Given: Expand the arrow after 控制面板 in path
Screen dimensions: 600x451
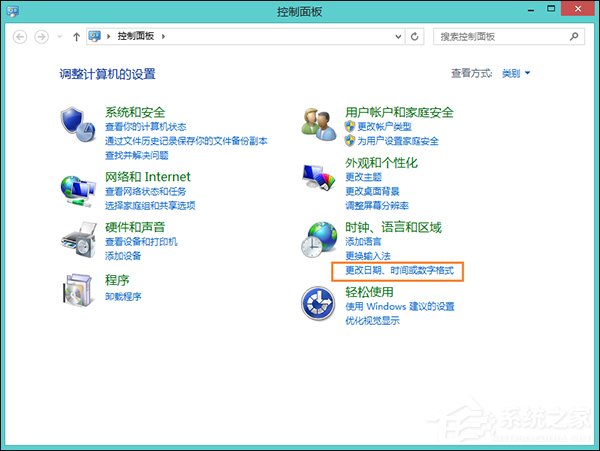Looking at the screenshot, I should [163, 36].
